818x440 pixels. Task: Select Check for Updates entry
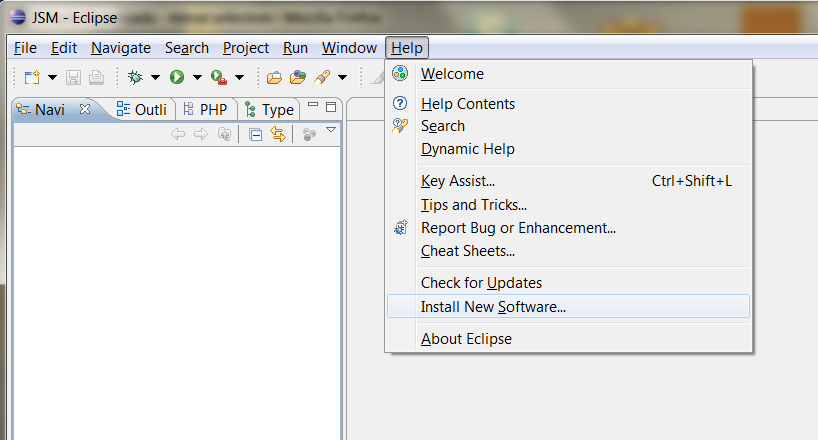[x=569, y=283]
